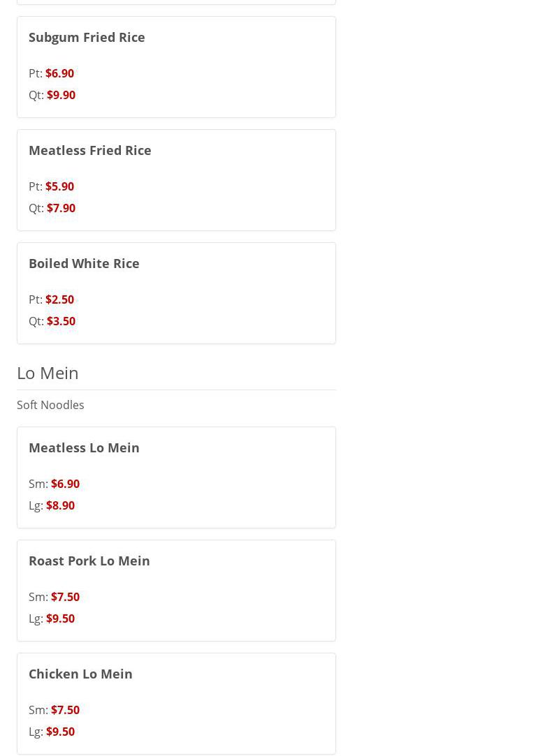Screen dimensions: 538x756
Task: Select large Meatless Lo Mein at $8.90
Action: click(x=60, y=505)
